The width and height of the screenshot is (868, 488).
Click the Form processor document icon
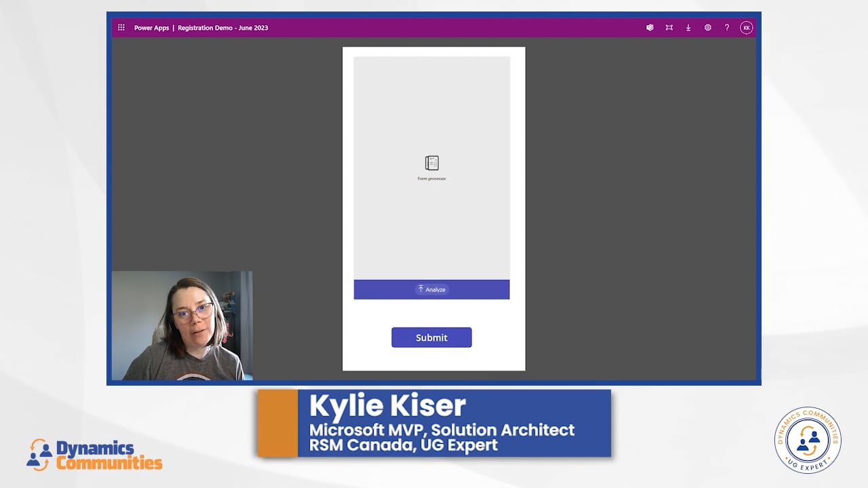click(x=431, y=163)
